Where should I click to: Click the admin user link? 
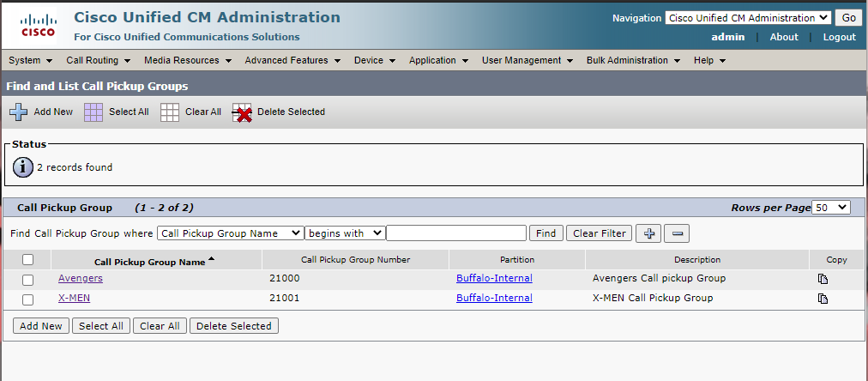click(x=727, y=37)
